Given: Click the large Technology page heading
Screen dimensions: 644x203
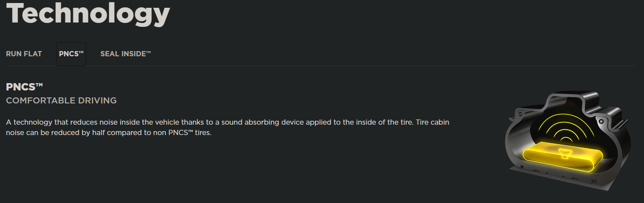Looking at the screenshot, I should 88,14.
